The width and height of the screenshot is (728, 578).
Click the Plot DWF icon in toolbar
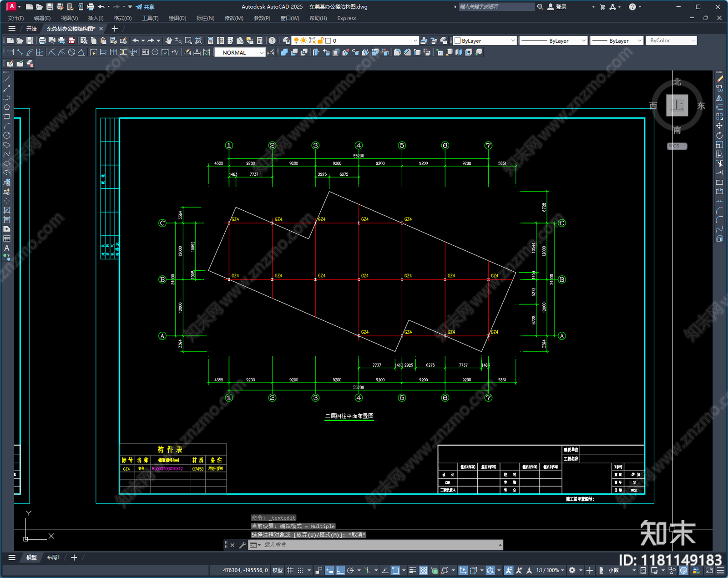(x=71, y=41)
